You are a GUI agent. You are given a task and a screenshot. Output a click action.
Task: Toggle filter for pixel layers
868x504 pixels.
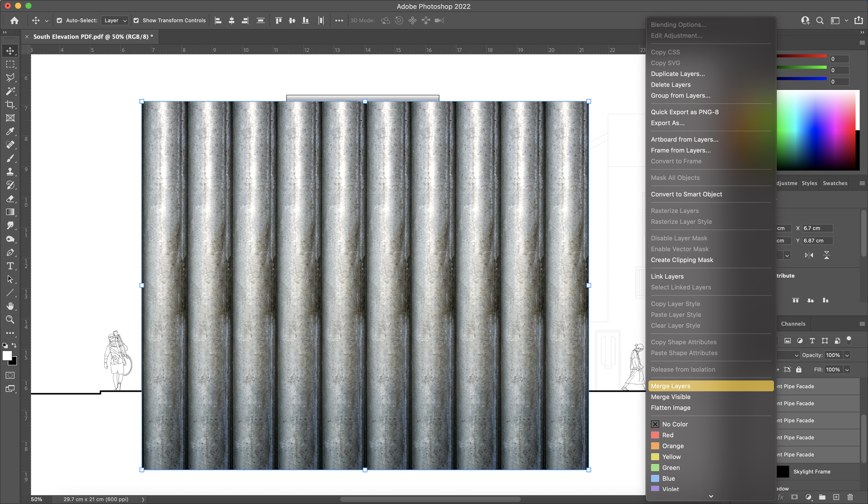coord(787,341)
